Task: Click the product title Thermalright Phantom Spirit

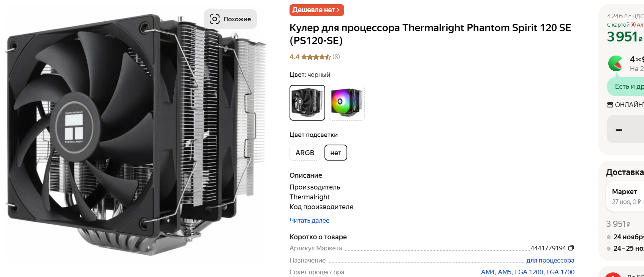Action: 430,34
